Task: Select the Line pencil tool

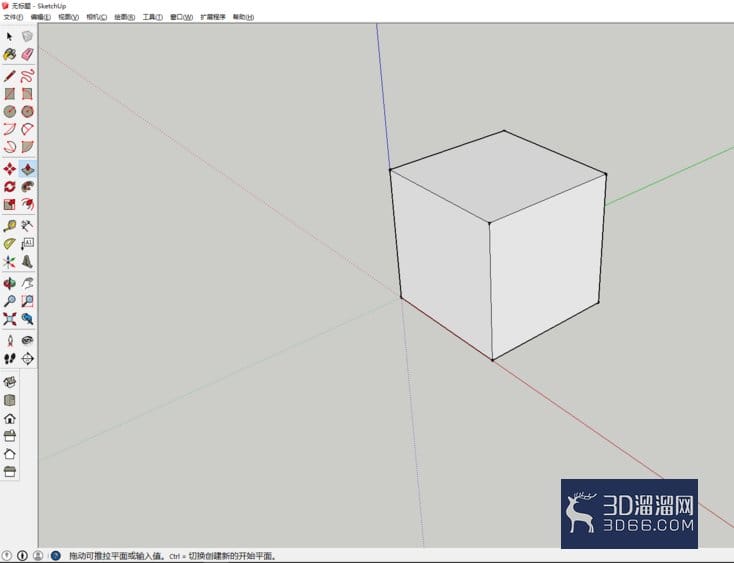Action: (9, 76)
